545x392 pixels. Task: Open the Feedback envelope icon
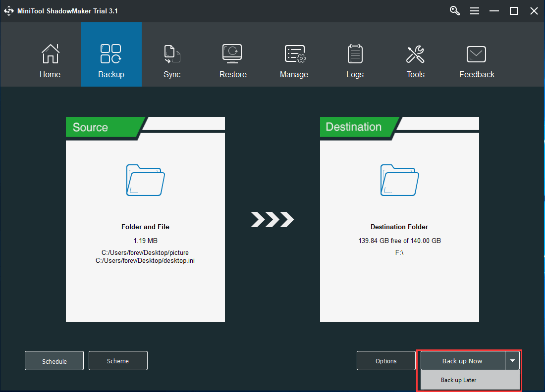coord(477,54)
